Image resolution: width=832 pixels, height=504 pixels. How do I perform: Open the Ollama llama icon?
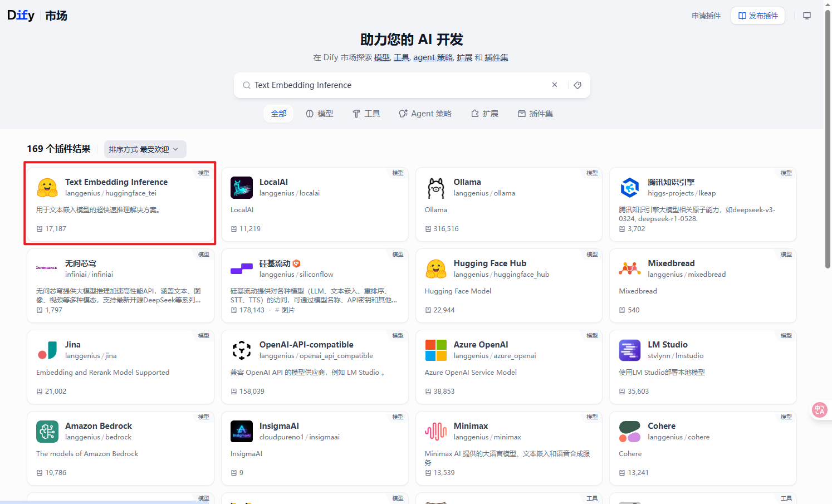coord(436,188)
